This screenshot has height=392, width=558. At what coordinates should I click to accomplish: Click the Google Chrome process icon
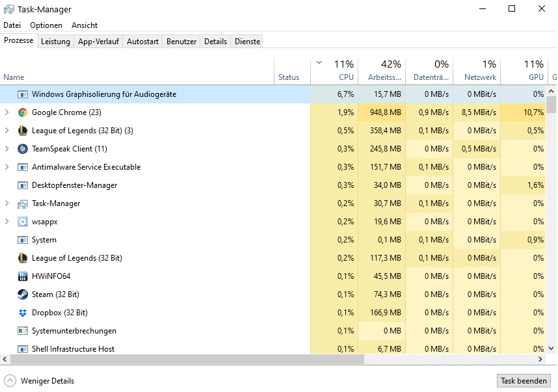[23, 112]
